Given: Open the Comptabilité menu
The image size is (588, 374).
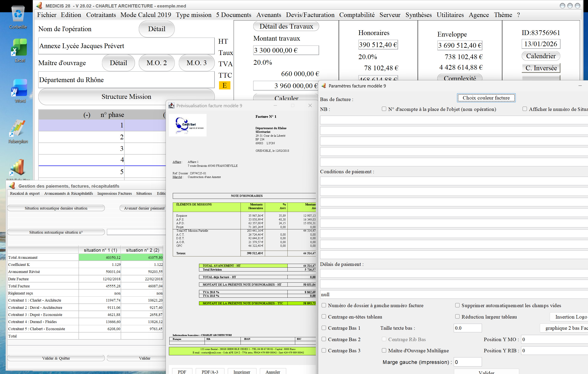Looking at the screenshot, I should click(x=357, y=15).
